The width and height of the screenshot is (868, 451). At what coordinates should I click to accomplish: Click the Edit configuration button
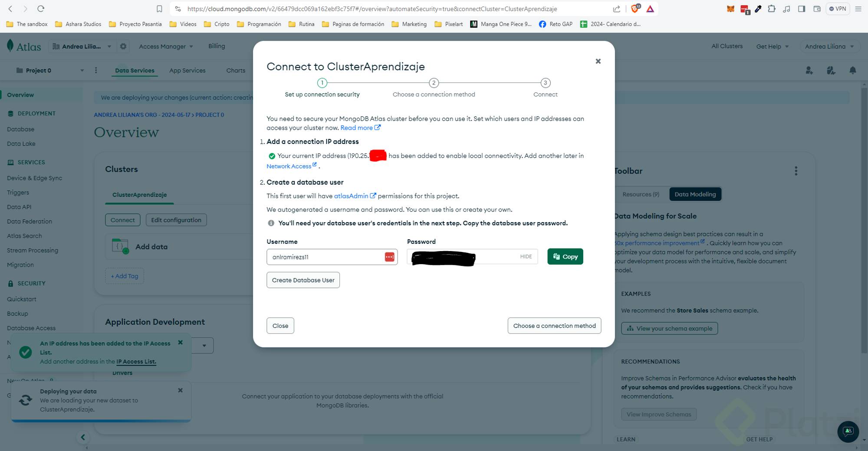176,220
